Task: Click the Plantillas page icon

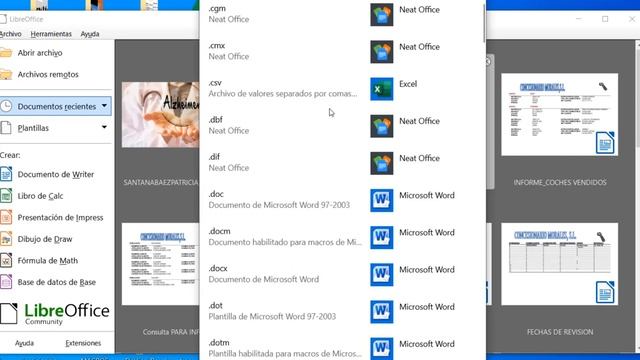Action: (x=6, y=128)
